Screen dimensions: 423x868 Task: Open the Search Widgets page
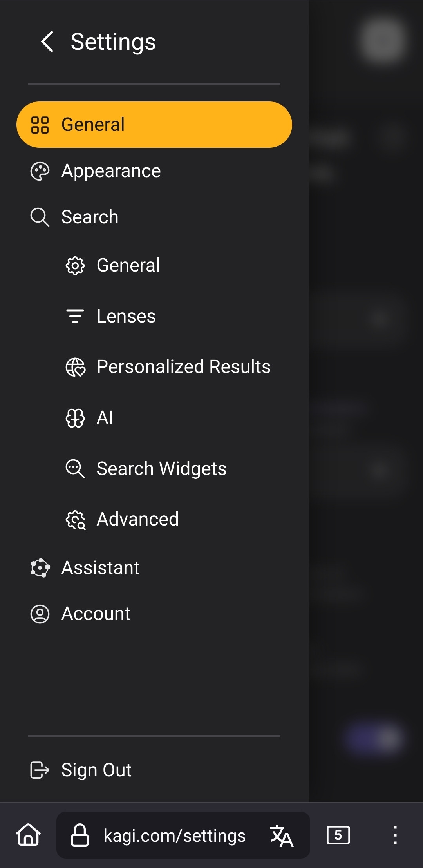(161, 469)
